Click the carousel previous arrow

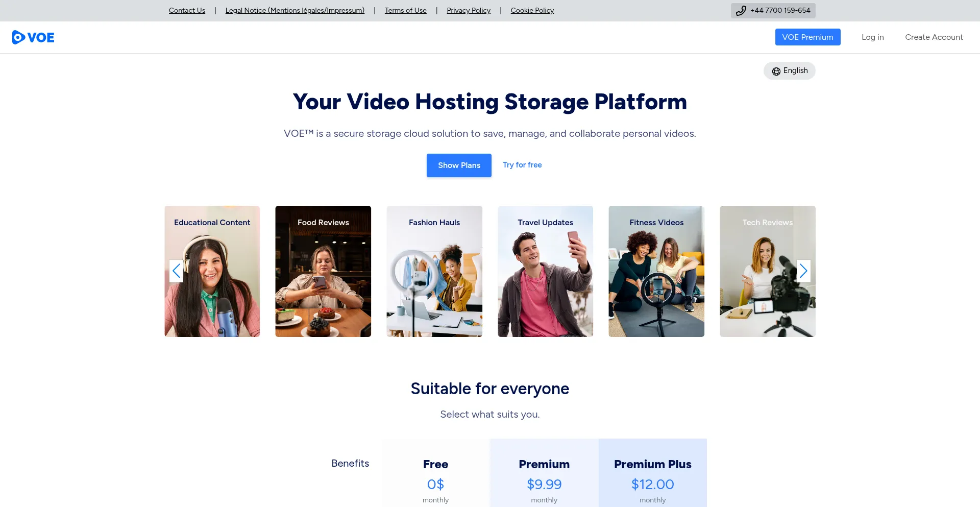pyautogui.click(x=176, y=271)
